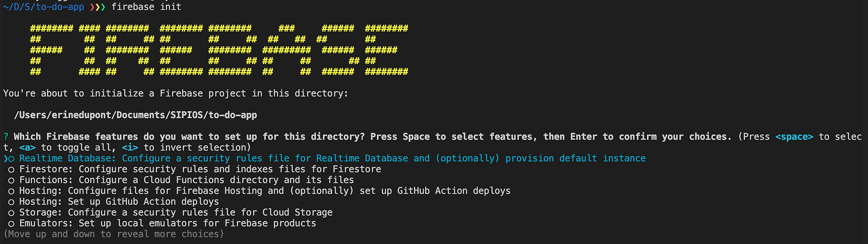Click the green question mark prompt icon
868x244 pixels.
[x=5, y=136]
